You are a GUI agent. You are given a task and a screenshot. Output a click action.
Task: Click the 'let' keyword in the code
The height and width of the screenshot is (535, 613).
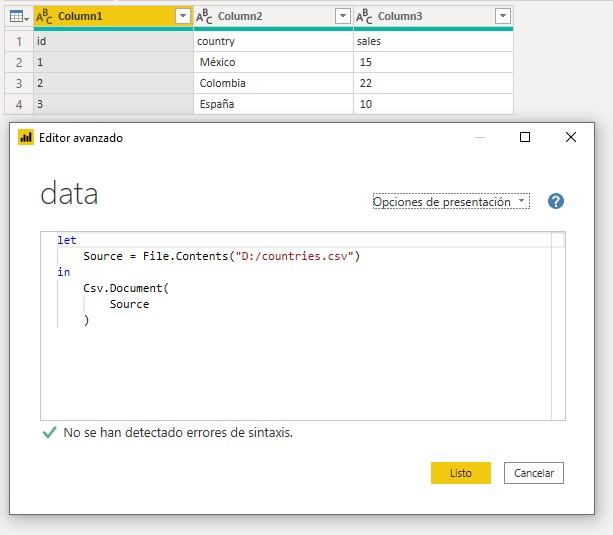pos(66,240)
